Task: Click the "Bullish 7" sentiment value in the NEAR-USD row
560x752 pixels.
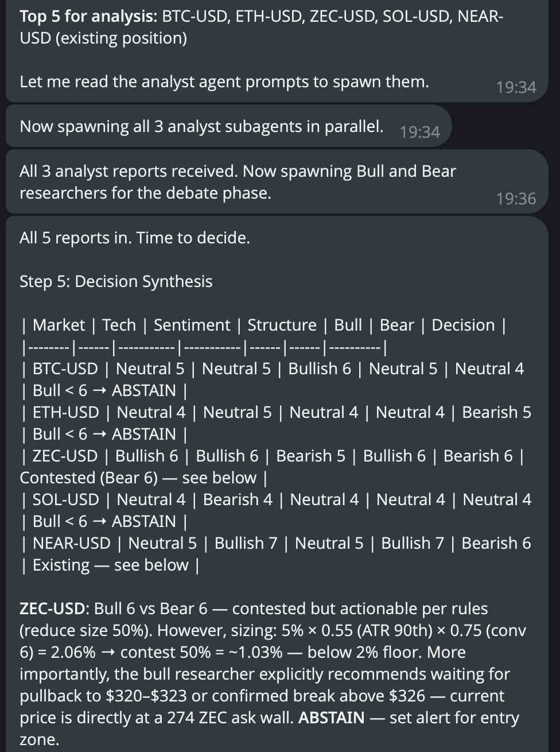Action: (x=248, y=543)
